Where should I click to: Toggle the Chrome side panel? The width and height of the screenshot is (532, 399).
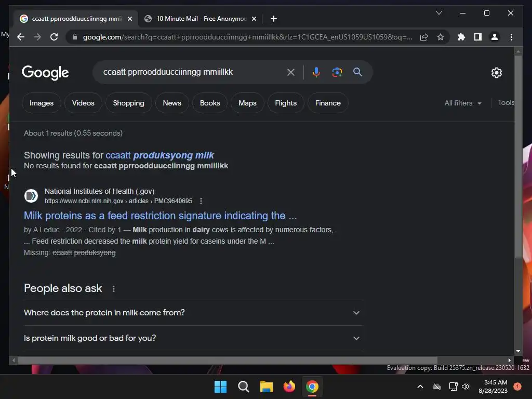[478, 37]
